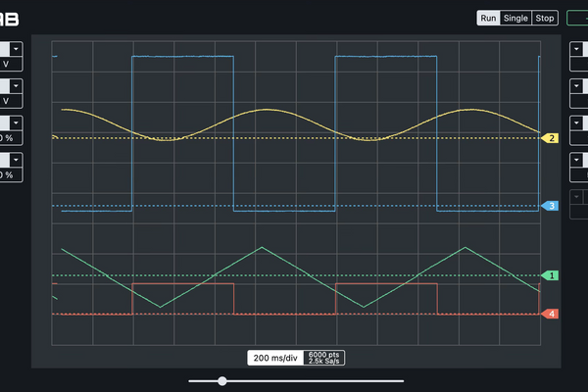
Task: Click the horizontal position slider handle
Action: pyautogui.click(x=222, y=380)
